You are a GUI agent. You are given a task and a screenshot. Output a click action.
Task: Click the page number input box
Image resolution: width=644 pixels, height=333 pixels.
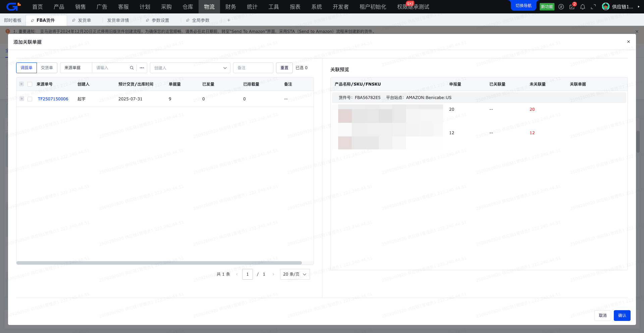coord(248,274)
